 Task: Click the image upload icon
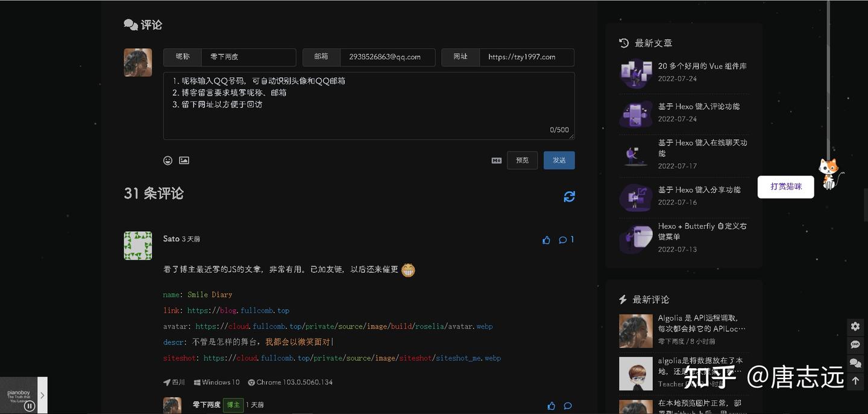[x=184, y=160]
